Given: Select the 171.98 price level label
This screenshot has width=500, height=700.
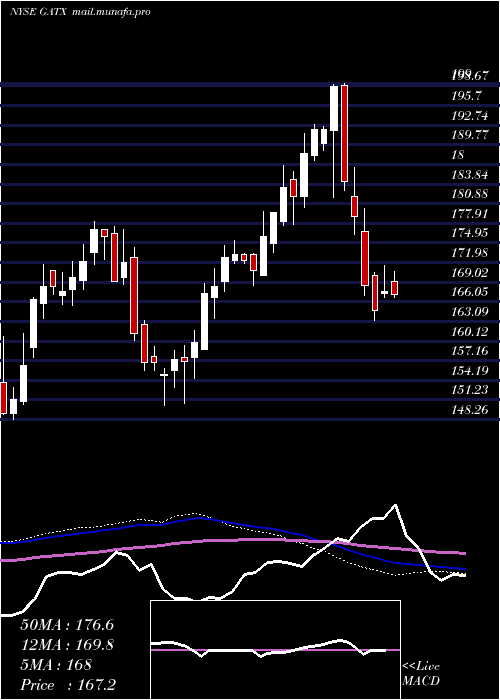Looking at the screenshot, I should tap(470, 253).
